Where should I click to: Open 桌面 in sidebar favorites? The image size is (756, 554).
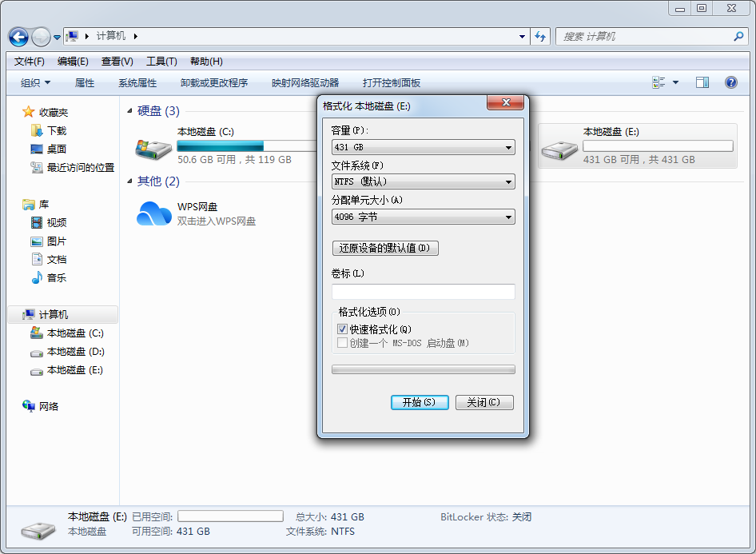tap(49, 149)
